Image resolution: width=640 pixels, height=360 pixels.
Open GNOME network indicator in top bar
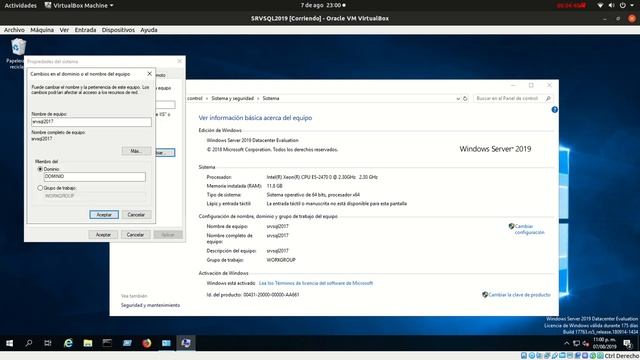[x=600, y=5]
